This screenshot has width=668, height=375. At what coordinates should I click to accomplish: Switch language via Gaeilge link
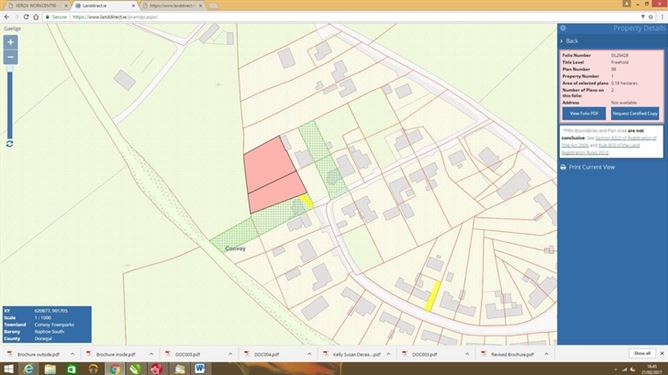coord(12,29)
